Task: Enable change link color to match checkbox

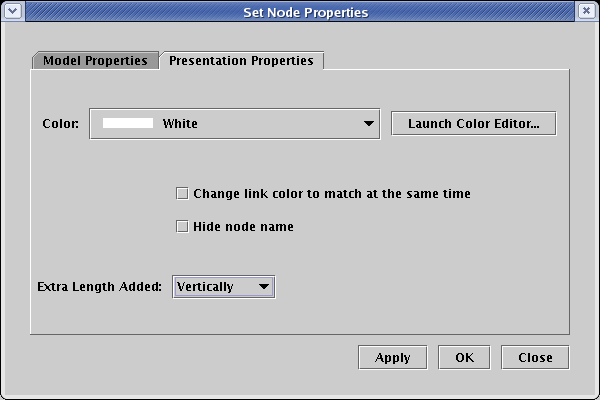Action: coord(182,193)
